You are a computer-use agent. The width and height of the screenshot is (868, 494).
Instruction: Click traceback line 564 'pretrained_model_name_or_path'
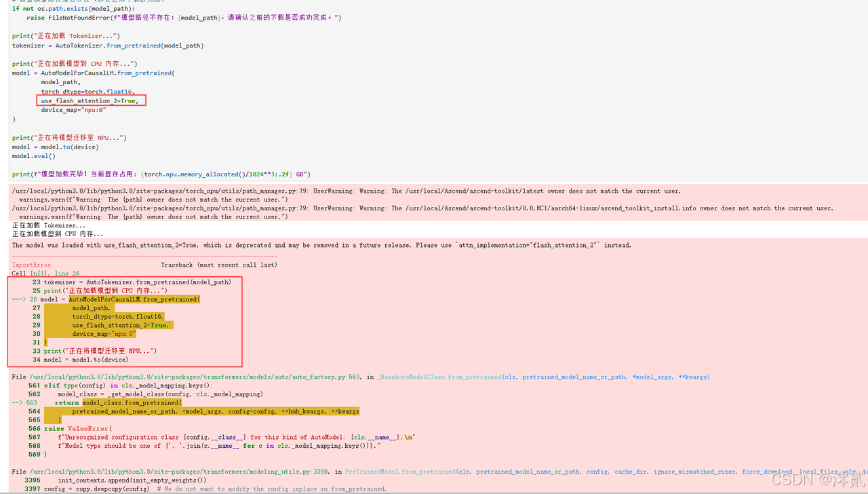pos(193,411)
